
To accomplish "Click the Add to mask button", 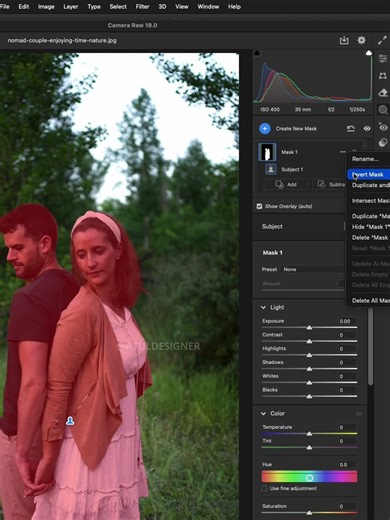I will [x=286, y=184].
